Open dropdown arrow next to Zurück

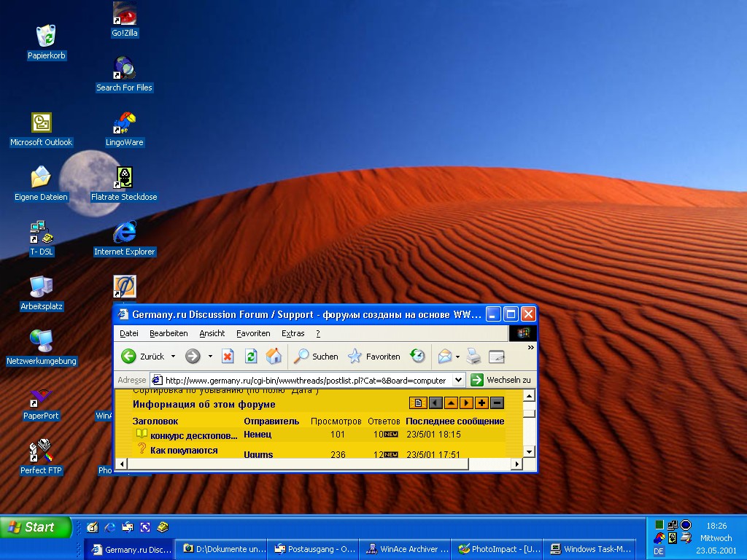[x=173, y=356]
